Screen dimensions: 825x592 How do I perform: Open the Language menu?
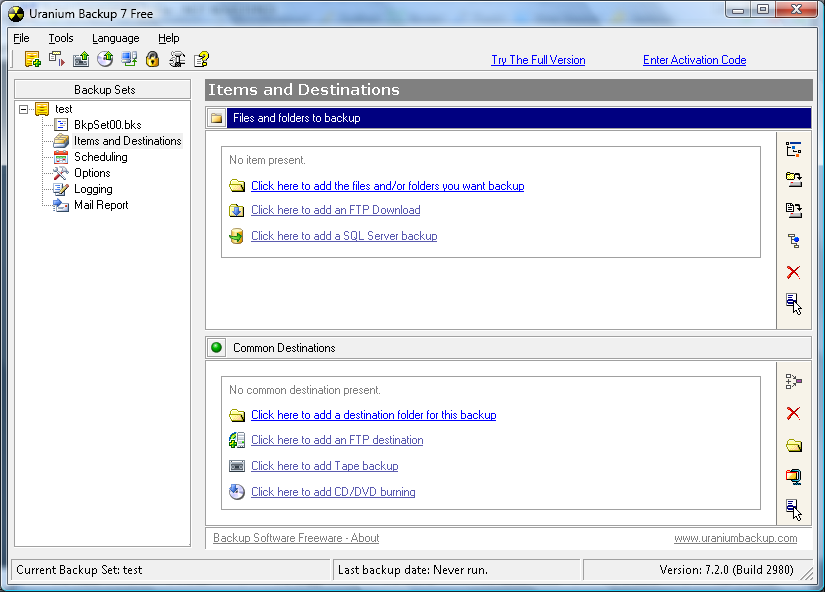[x=116, y=38]
